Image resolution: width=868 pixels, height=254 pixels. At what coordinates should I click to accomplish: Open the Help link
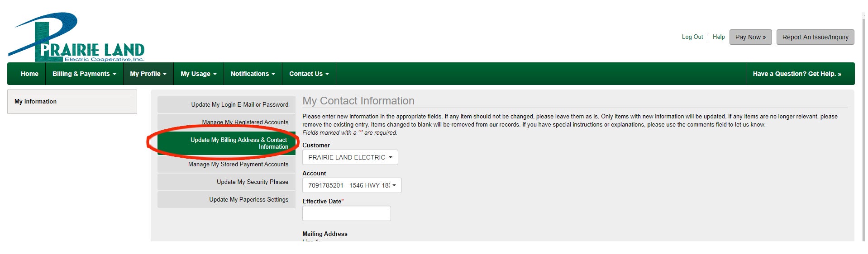(719, 37)
